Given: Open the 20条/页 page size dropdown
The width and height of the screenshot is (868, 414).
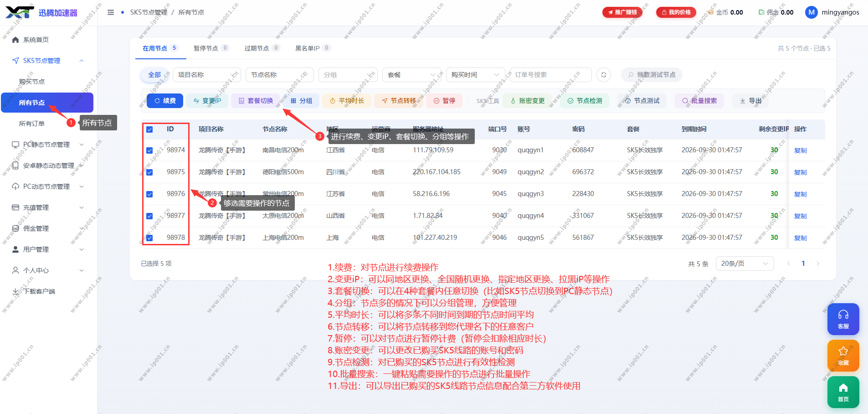Looking at the screenshot, I should [745, 264].
